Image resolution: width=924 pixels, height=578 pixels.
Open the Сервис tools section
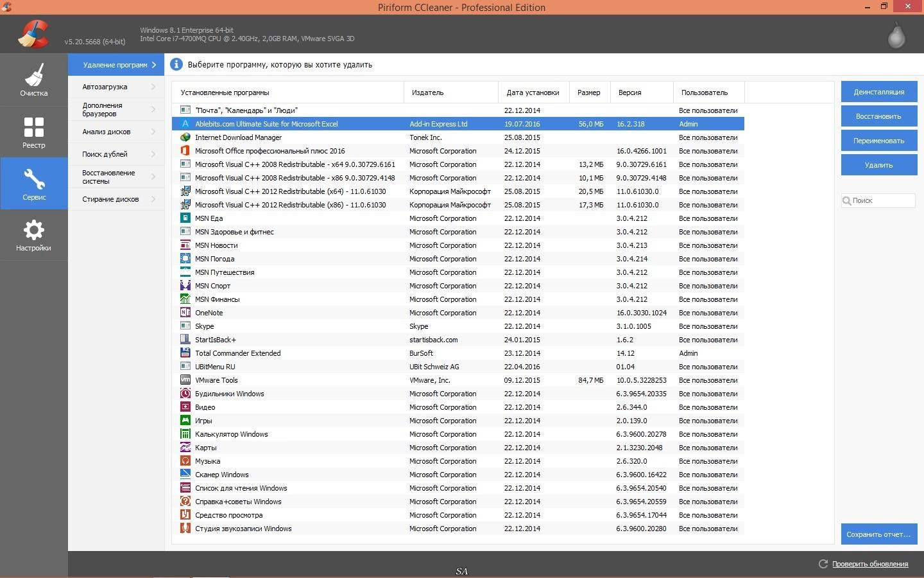pyautogui.click(x=34, y=184)
